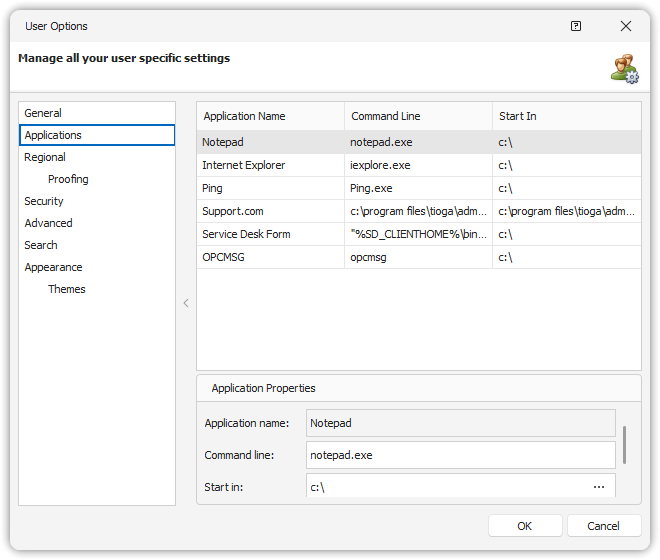Click the Start in browse ellipsis button
This screenshot has width=660, height=560.
click(x=599, y=487)
